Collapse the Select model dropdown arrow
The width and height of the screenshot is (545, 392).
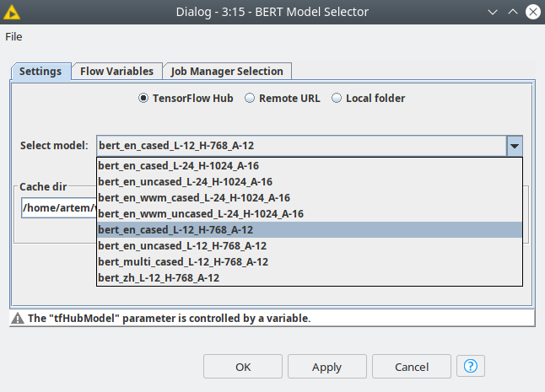515,146
